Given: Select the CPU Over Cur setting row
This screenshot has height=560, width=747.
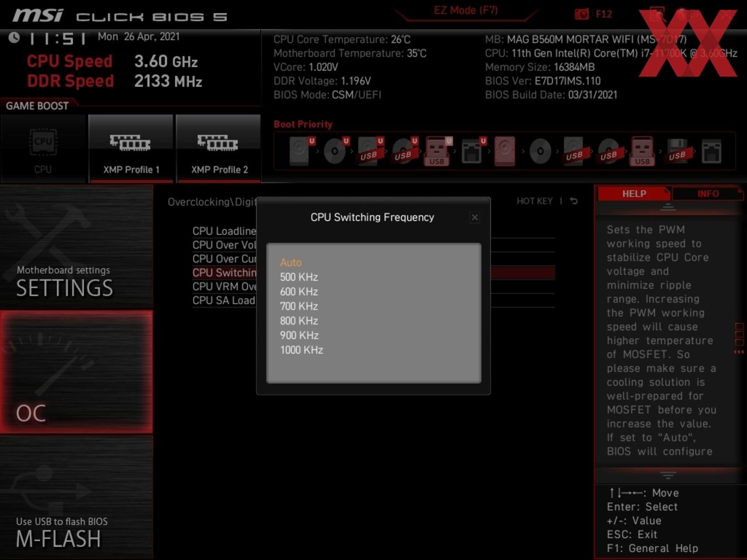Looking at the screenshot, I should pyautogui.click(x=224, y=259).
